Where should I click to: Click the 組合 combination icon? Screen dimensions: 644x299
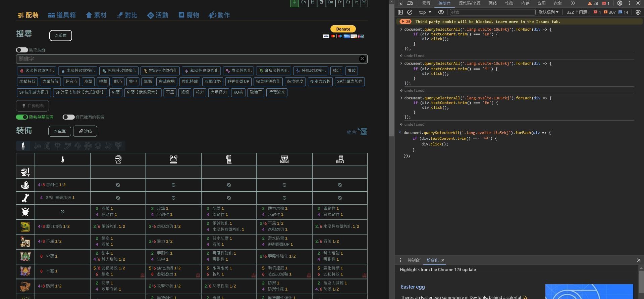pyautogui.click(x=357, y=132)
